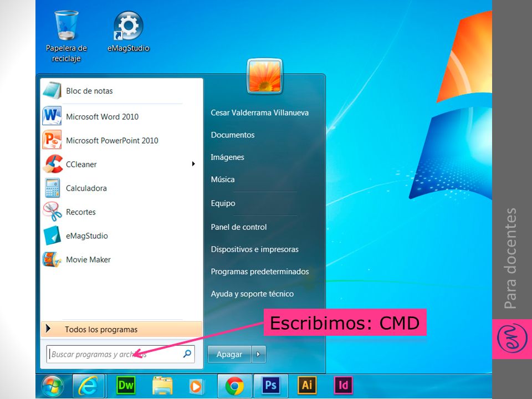
Task: Open Panel de control
Action: click(x=238, y=227)
